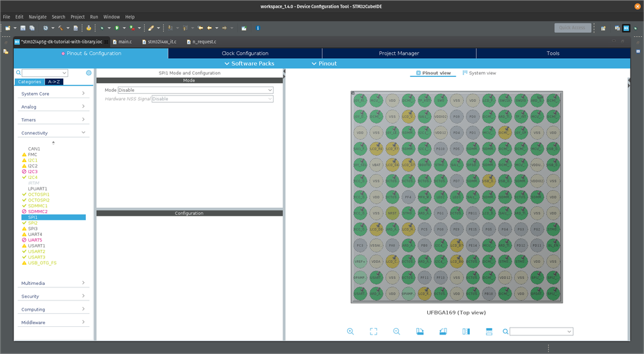644x354 pixels.
Task: Flip the chip view vertically
Action: [489, 331]
